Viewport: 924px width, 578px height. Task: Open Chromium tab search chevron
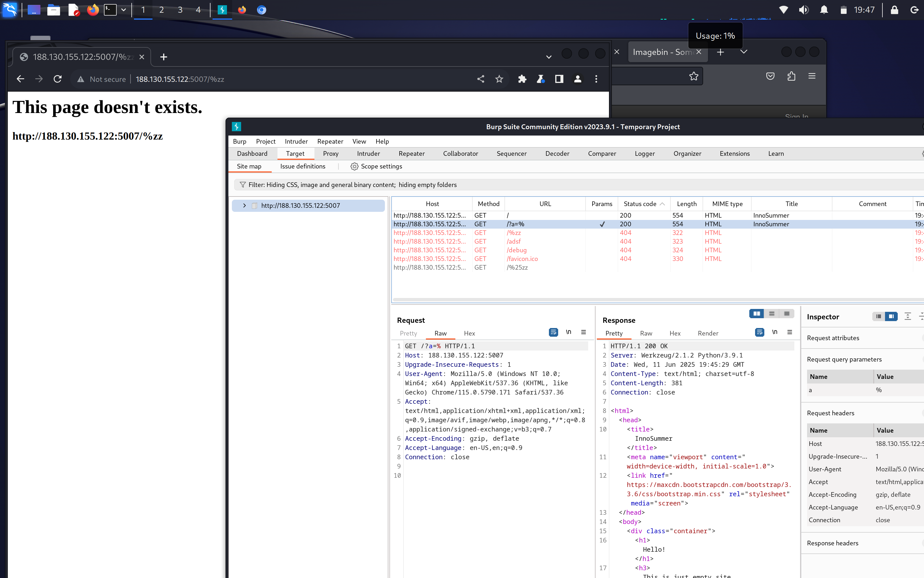click(549, 57)
